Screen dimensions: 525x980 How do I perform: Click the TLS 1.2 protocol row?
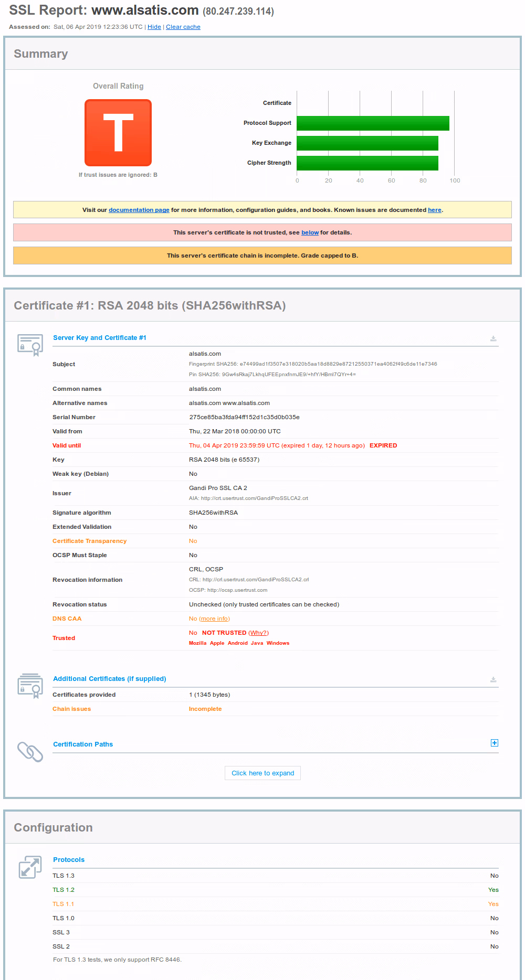pos(276,890)
